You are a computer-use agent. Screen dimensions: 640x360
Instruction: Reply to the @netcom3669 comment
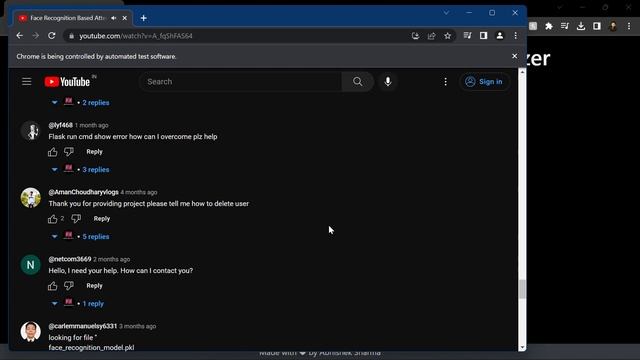click(x=94, y=285)
